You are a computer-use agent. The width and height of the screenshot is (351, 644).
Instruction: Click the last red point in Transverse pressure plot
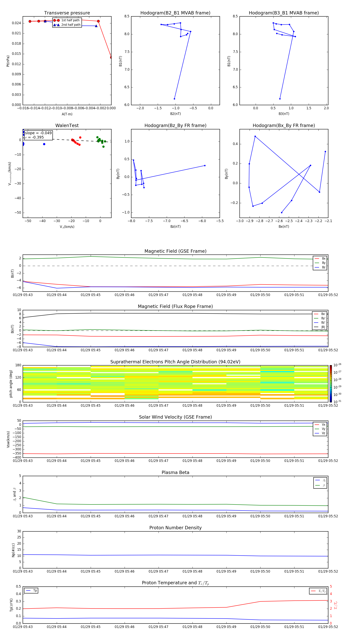(111, 58)
